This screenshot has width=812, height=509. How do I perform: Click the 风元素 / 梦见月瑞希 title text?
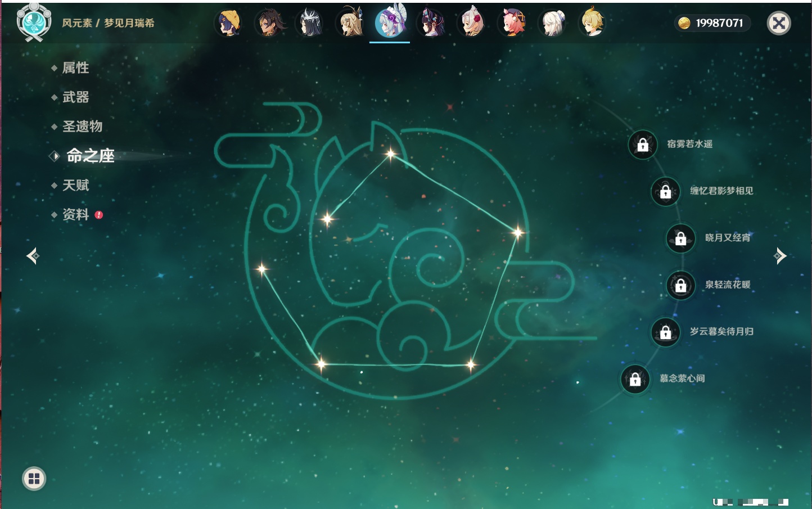pyautogui.click(x=108, y=23)
